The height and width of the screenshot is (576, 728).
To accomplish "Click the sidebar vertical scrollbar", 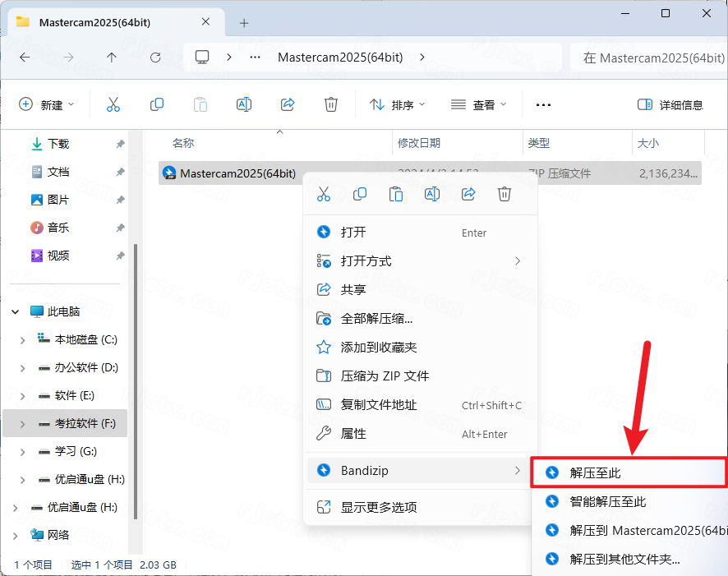I will (x=136, y=380).
